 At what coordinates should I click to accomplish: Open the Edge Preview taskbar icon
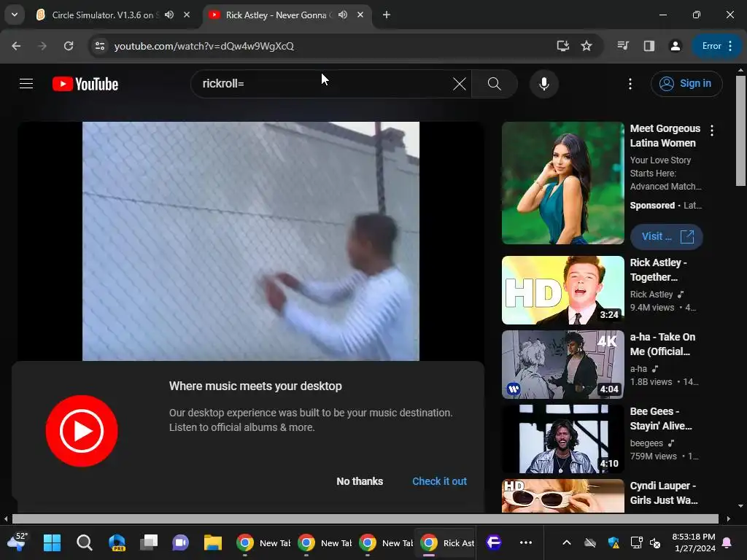click(117, 542)
